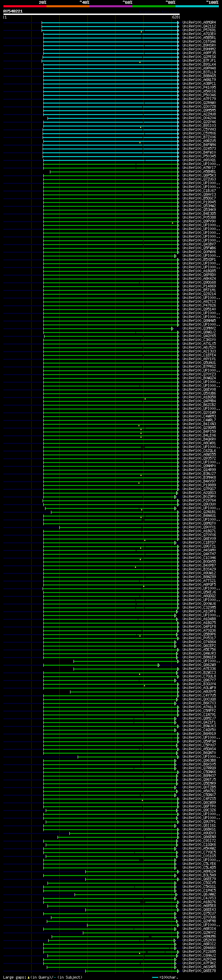Select the UniRef100_C1BTD7 label

coord(199,543)
